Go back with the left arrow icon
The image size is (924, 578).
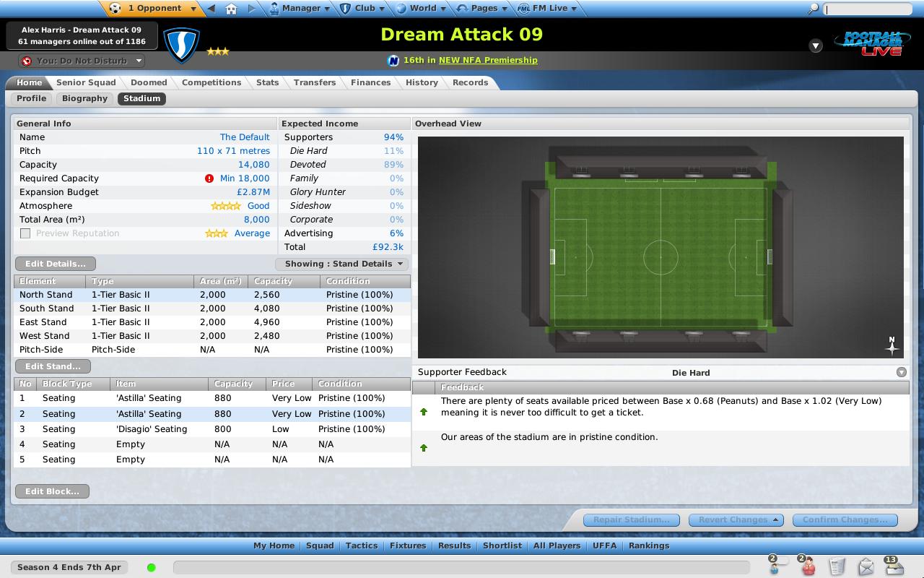[211, 9]
